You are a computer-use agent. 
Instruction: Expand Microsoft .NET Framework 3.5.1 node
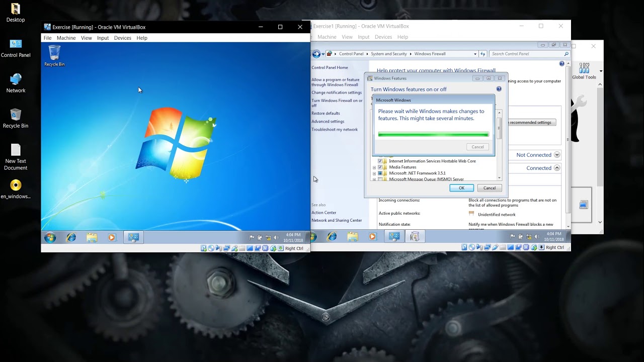tap(374, 173)
